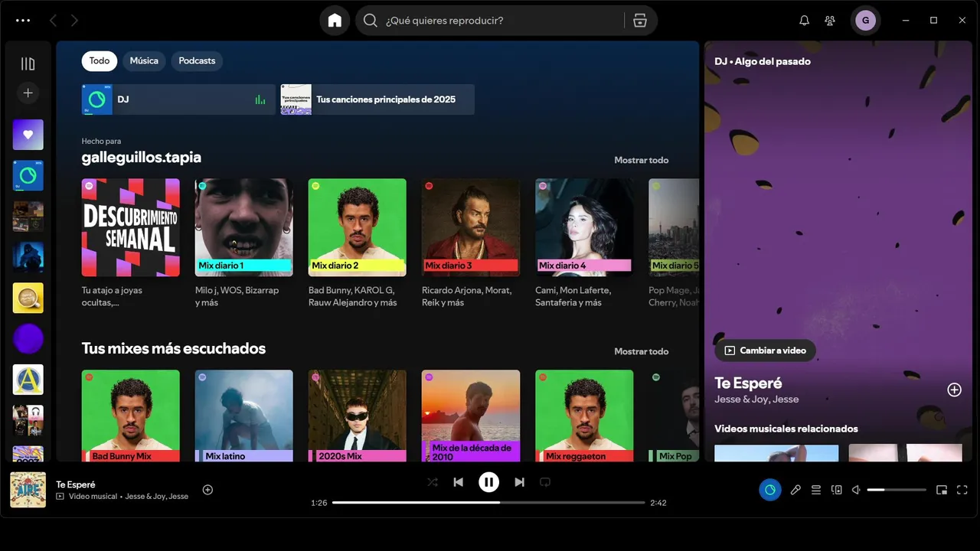Click Mostrar todo beside galleguillos.tapia
The height and width of the screenshot is (551, 980).
tap(642, 160)
